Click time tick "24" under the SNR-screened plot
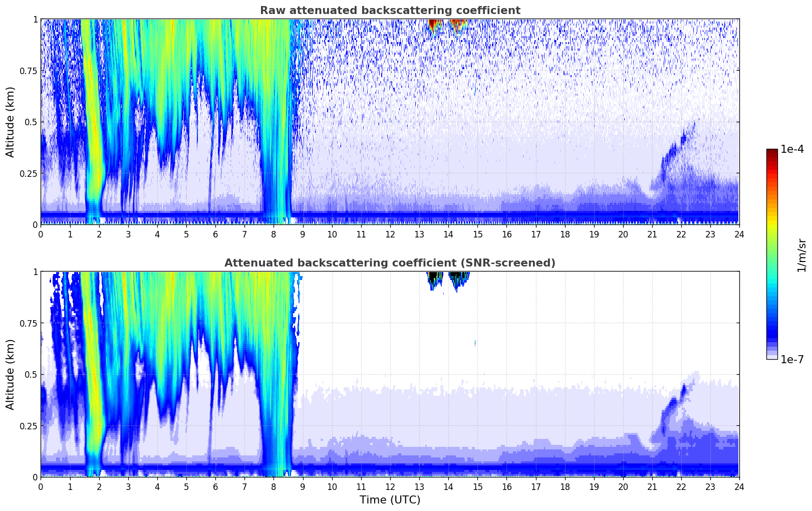This screenshot has height=511, width=812. click(739, 486)
